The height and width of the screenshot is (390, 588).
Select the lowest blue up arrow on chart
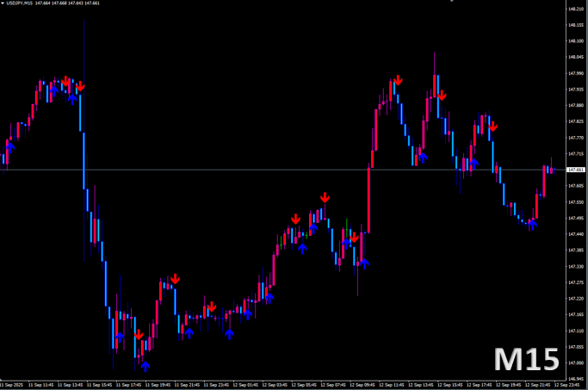pos(145,366)
